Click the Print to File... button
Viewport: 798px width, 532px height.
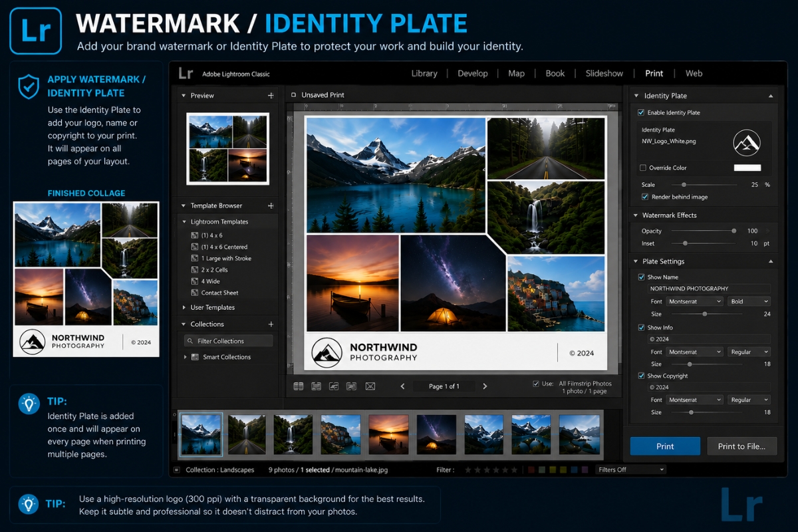(x=741, y=446)
